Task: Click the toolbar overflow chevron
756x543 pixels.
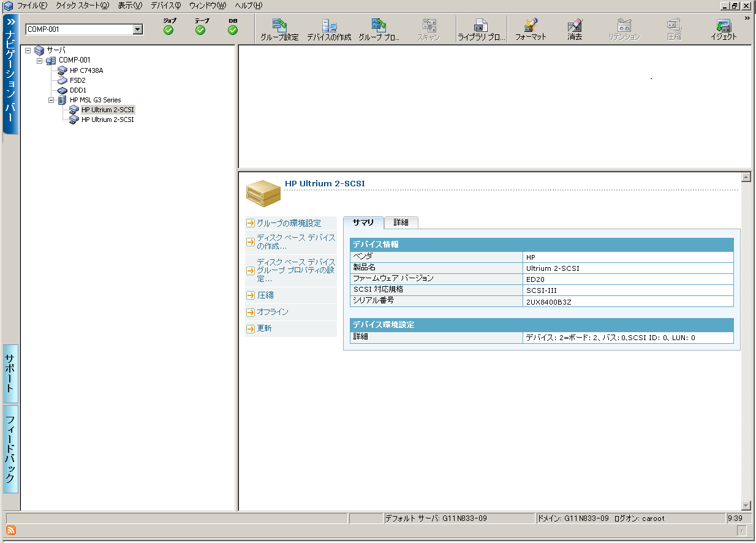Action: pyautogui.click(x=747, y=19)
